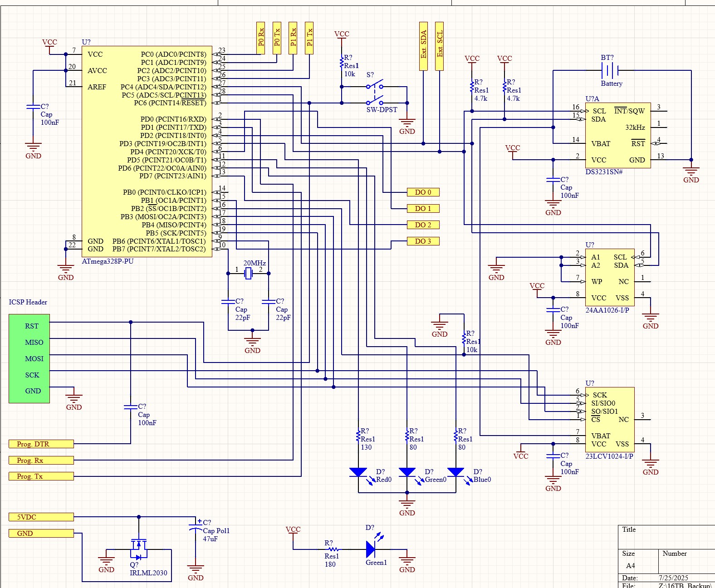Click the PD0 (PCINT16/RXD) pin label
This screenshot has height=588, width=715.
pos(173,119)
